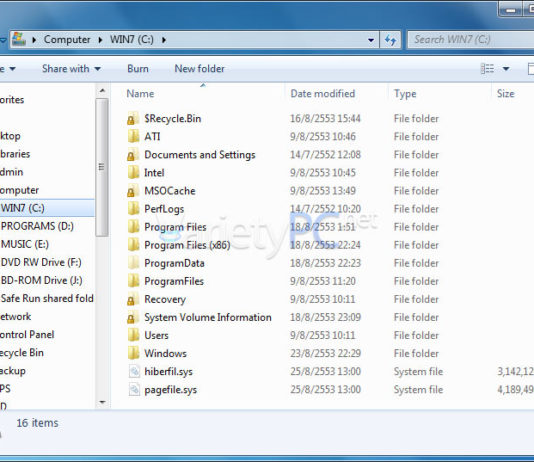
Task: Click the ProgramFiles folder icon
Action: click(133, 281)
